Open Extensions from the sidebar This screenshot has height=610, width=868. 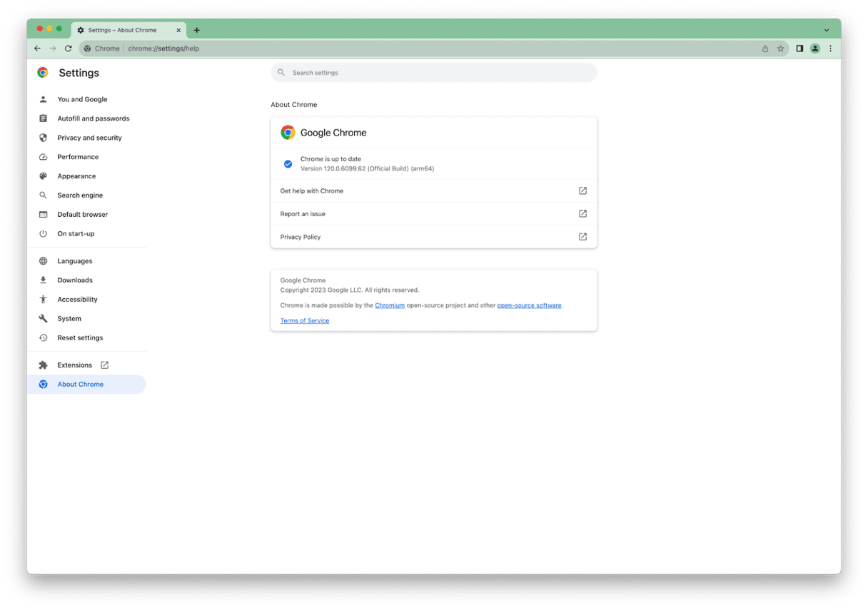click(75, 365)
